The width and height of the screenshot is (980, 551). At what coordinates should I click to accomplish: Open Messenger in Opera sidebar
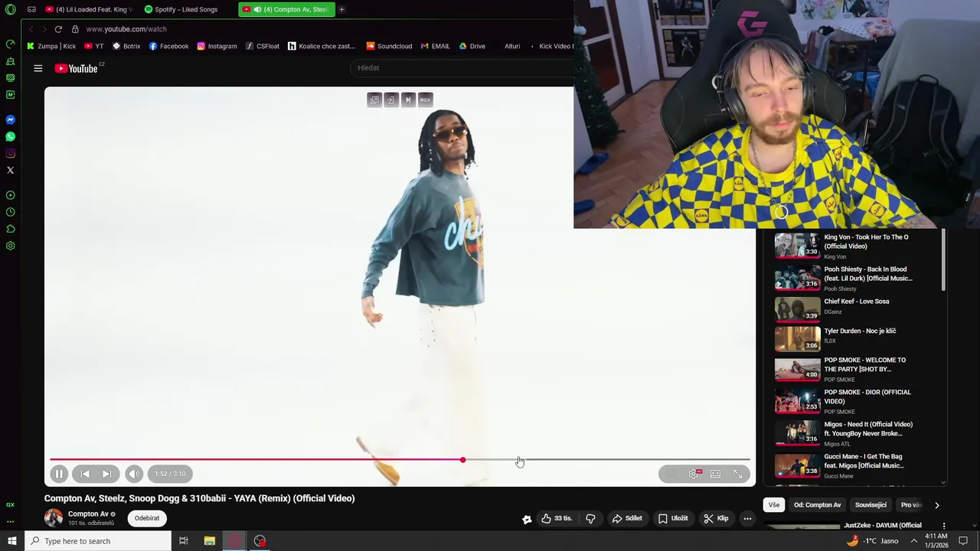(x=10, y=120)
